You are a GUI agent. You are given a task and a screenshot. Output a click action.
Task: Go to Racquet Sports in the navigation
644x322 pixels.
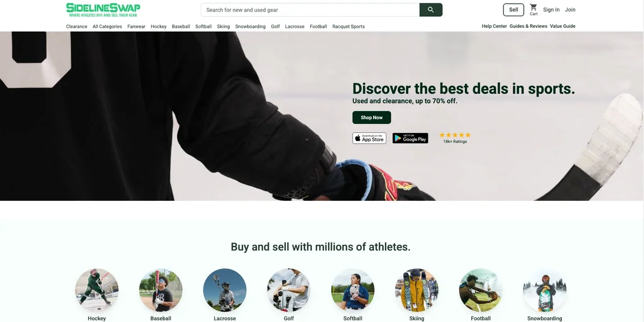[x=348, y=26]
